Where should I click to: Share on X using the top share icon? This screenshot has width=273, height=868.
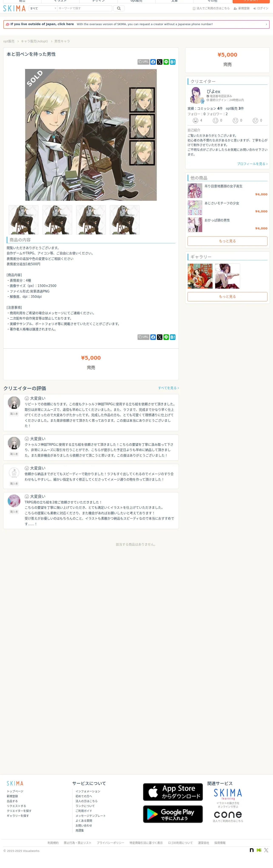pyautogui.click(x=159, y=62)
